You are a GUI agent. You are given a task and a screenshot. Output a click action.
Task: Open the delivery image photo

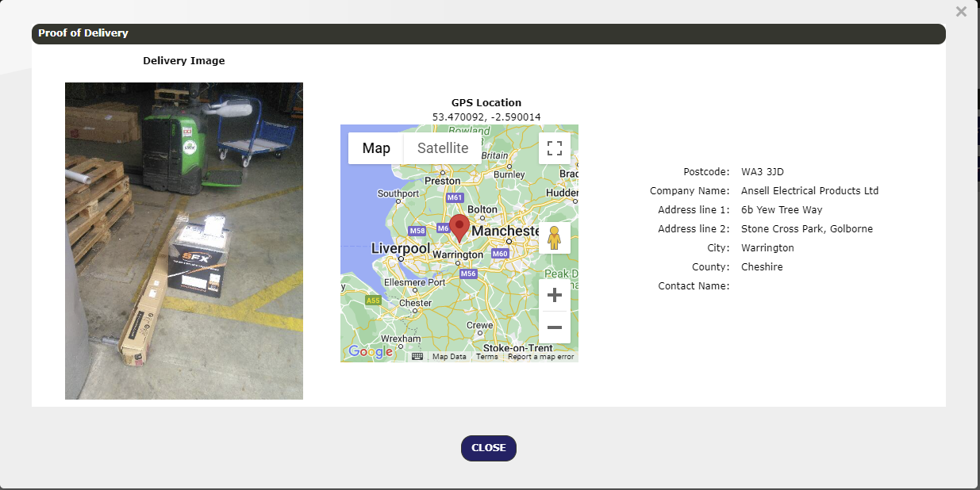click(184, 241)
